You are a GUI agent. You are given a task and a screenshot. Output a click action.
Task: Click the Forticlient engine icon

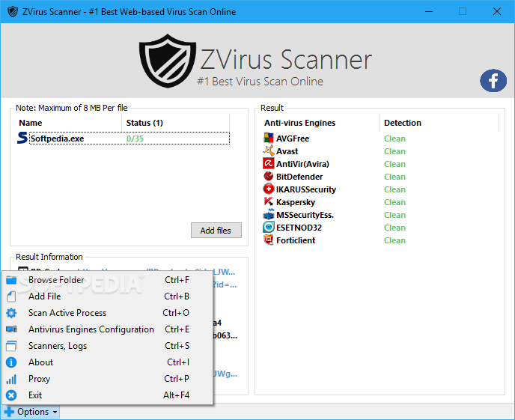(268, 240)
